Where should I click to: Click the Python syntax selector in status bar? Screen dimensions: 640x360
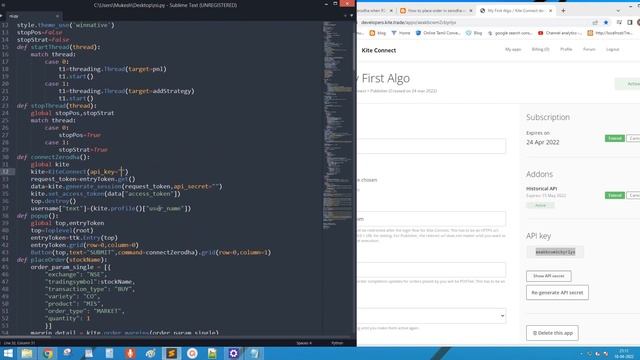pos(337,343)
